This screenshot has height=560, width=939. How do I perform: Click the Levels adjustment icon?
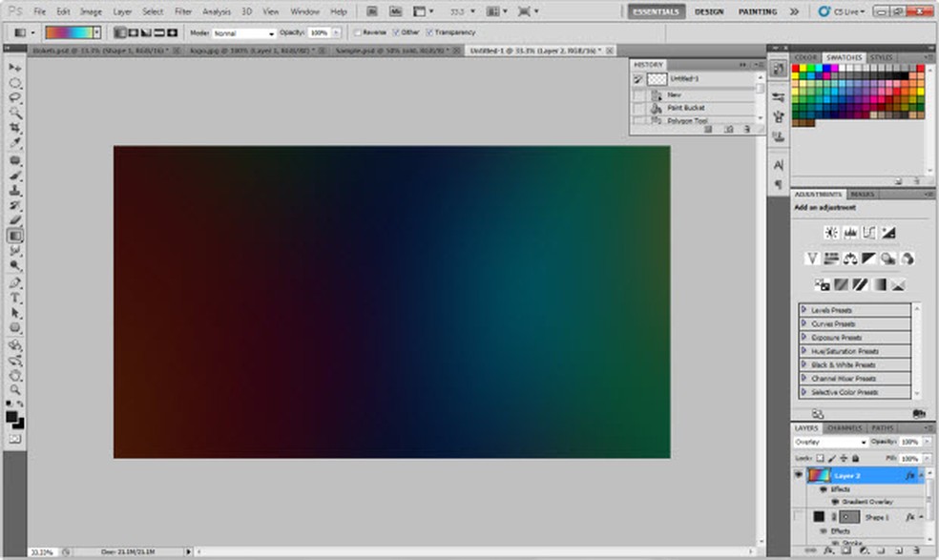point(850,232)
